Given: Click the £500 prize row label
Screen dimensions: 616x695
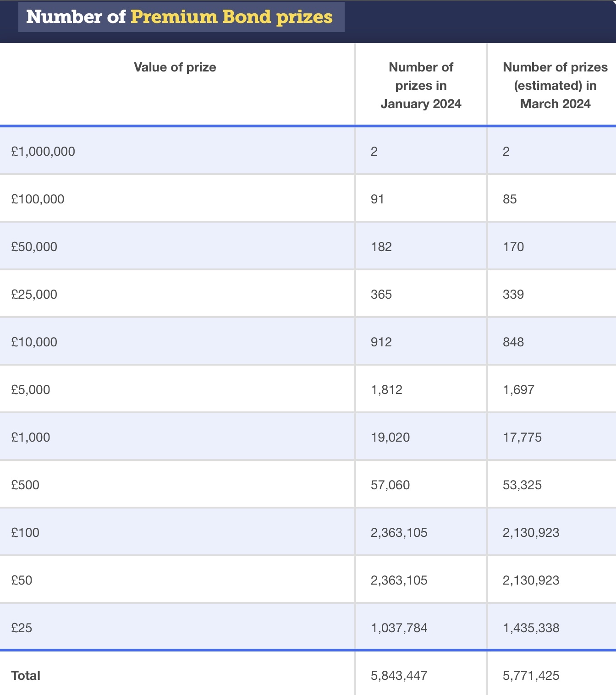Looking at the screenshot, I should tap(25, 485).
